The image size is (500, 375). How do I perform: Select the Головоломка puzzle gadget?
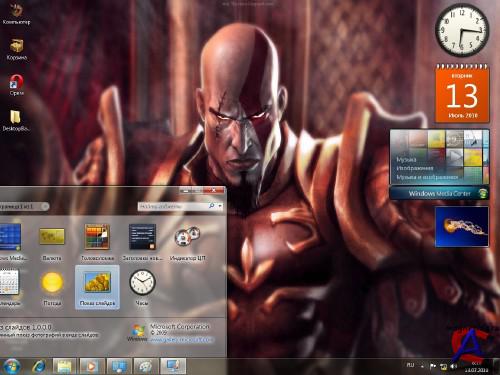click(x=97, y=242)
